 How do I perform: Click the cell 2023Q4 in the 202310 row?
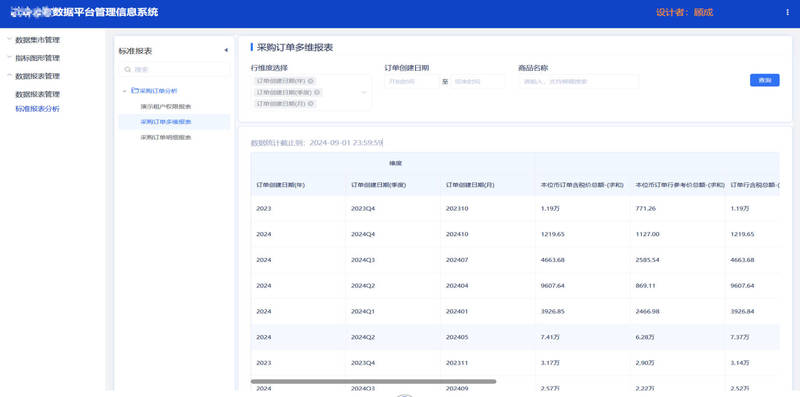pyautogui.click(x=363, y=208)
